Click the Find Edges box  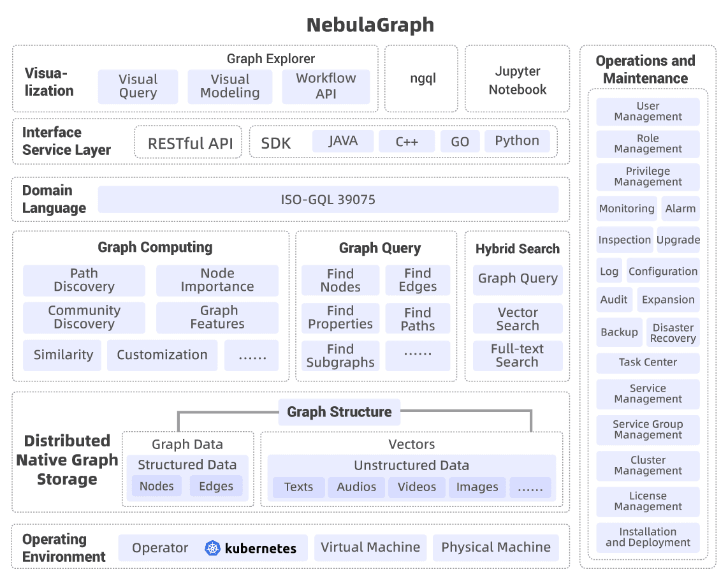pos(418,280)
